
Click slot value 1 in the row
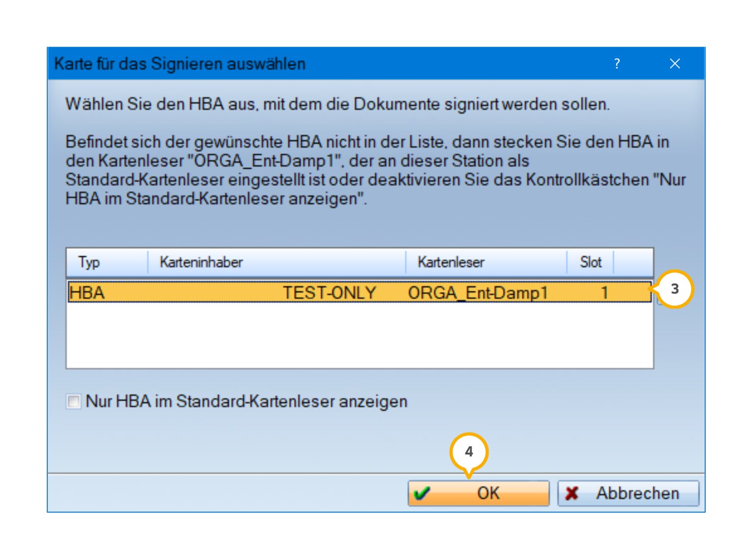click(x=604, y=293)
